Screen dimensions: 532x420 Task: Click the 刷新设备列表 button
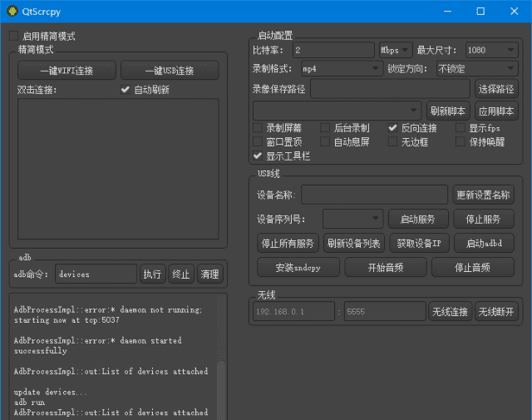click(x=354, y=243)
